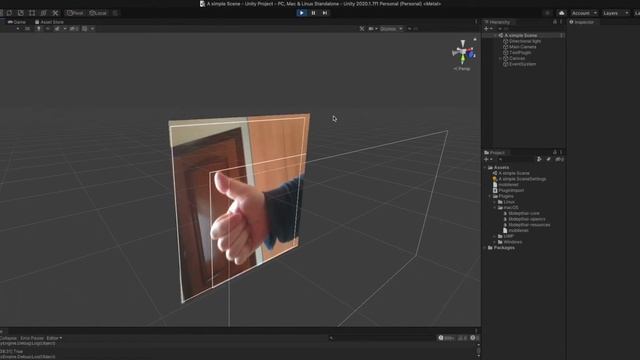Viewport: 640px width, 360px height.
Task: Click the Project panel plus create button
Action: (x=486, y=159)
